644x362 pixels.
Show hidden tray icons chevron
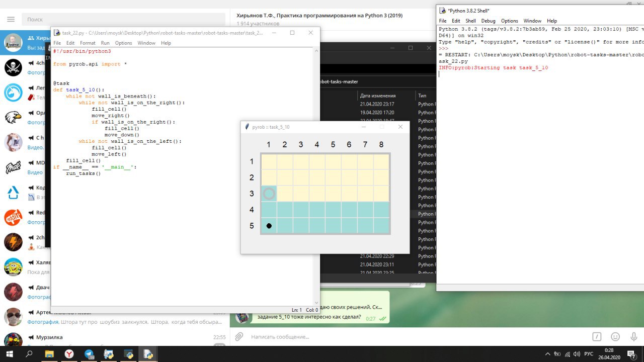coord(547,354)
